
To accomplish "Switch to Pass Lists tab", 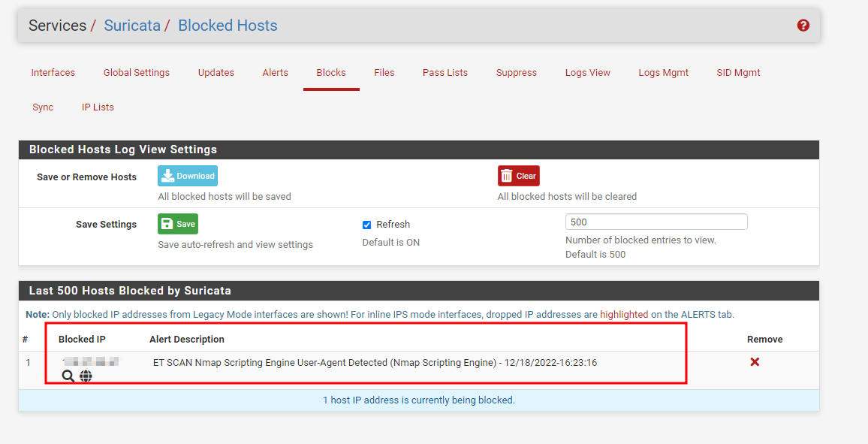I will tap(445, 73).
